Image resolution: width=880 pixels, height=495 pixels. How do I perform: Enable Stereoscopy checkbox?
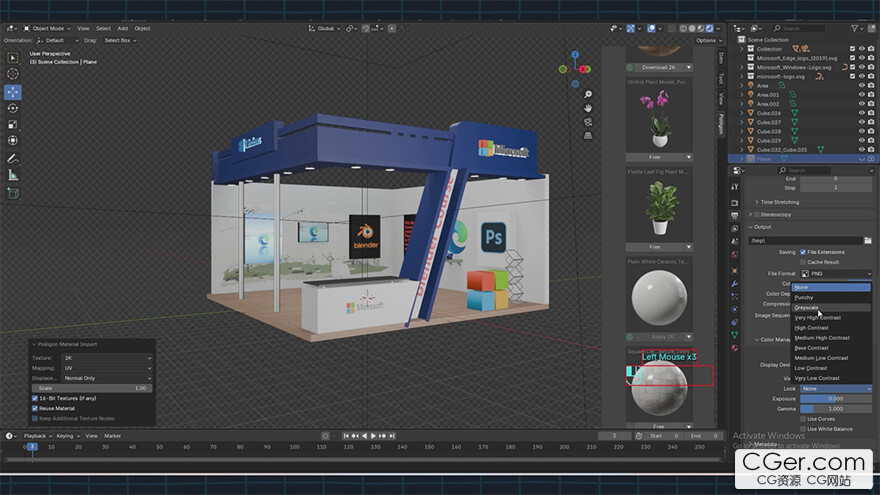[757, 214]
